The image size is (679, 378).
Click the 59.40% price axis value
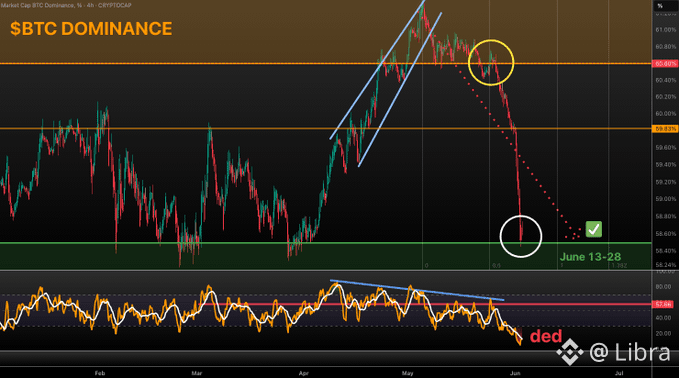[666, 165]
